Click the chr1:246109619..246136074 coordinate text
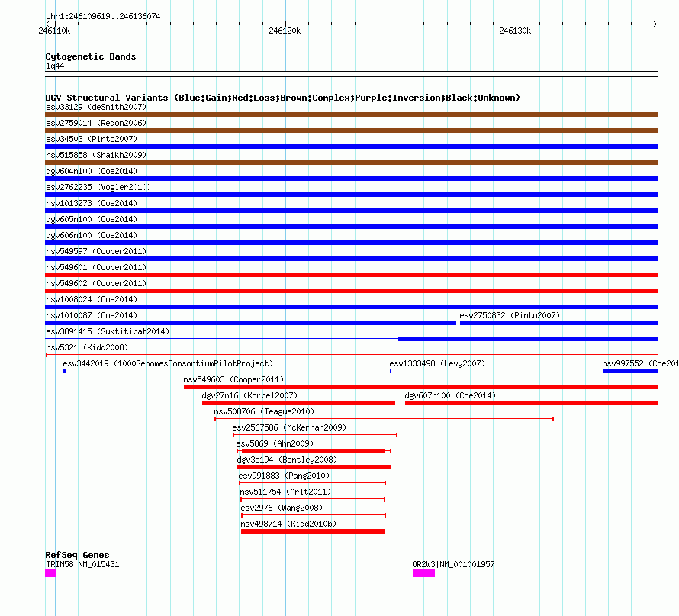 click(103, 16)
